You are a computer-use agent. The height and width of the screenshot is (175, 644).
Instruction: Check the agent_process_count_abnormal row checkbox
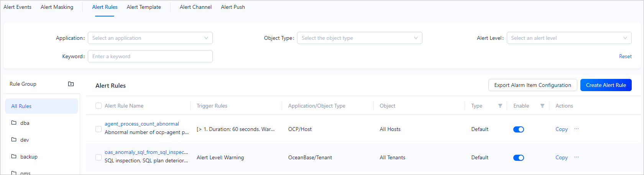99,129
